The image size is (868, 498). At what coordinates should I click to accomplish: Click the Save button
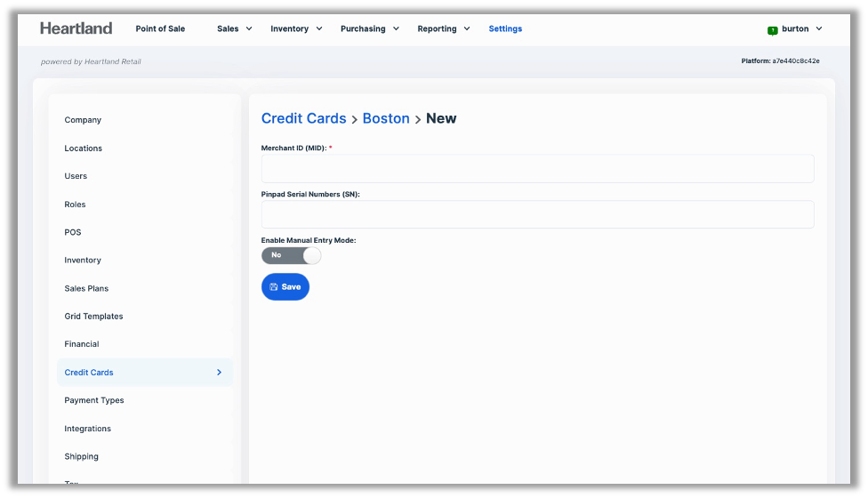pyautogui.click(x=285, y=286)
